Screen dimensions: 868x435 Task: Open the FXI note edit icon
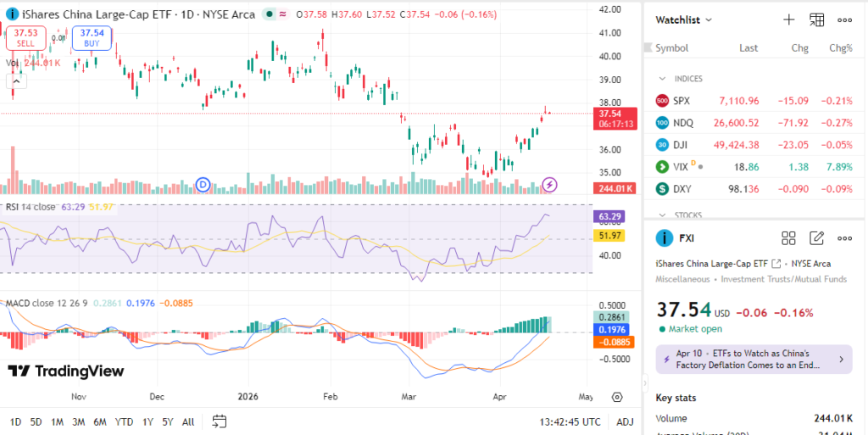(x=816, y=238)
